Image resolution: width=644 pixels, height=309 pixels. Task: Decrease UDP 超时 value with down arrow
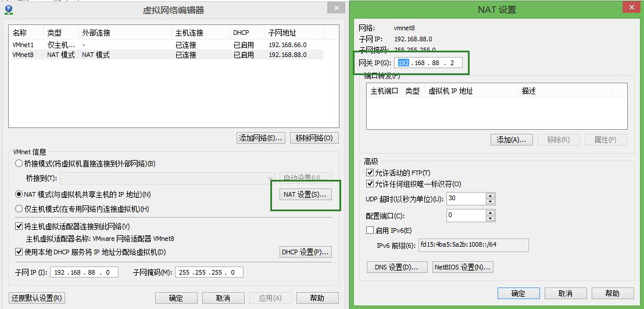[x=490, y=201]
